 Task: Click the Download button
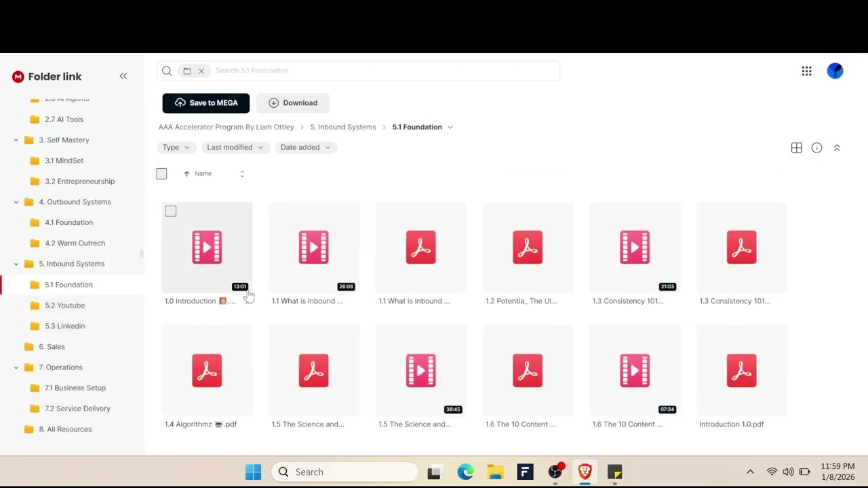[293, 103]
